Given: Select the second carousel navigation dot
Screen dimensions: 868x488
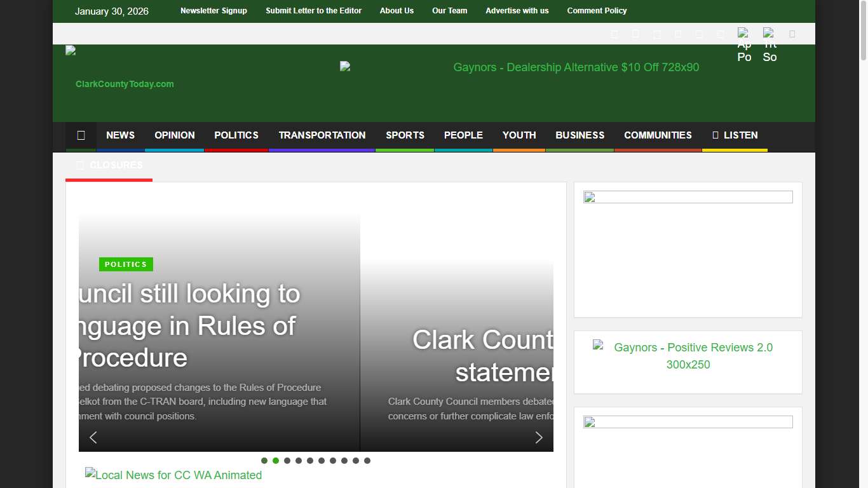Looking at the screenshot, I should click(x=276, y=461).
